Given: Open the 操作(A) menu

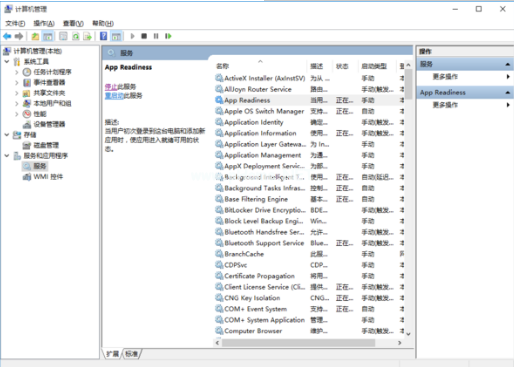Looking at the screenshot, I should pyautogui.click(x=44, y=23).
